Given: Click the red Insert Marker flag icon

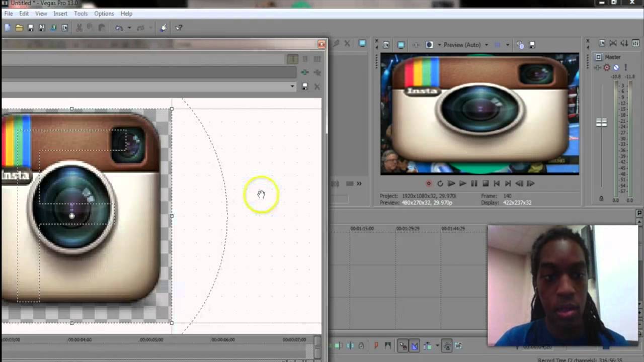Looking at the screenshot, I should [376, 346].
